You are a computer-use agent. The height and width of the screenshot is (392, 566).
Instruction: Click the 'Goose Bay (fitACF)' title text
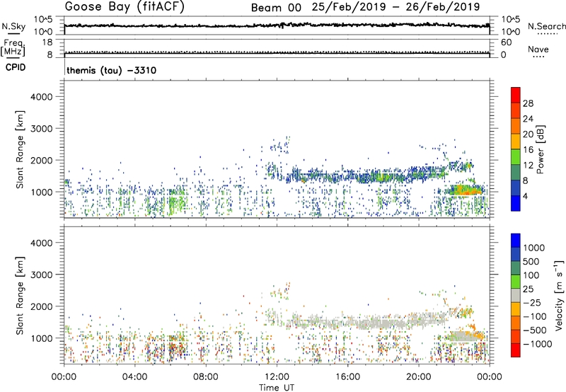click(125, 7)
